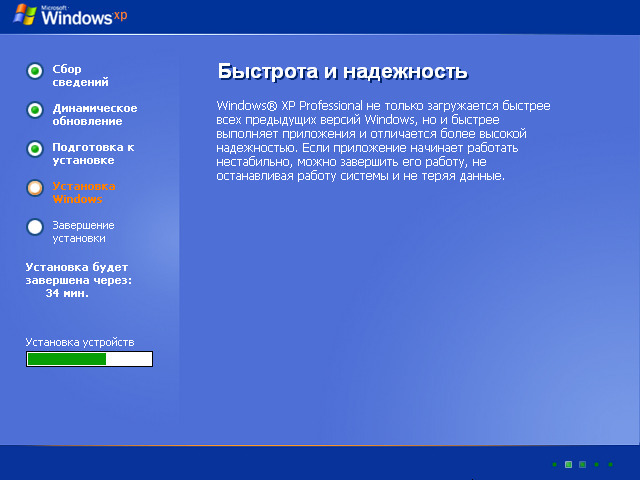This screenshot has height=480, width=640.
Task: Click the Windows XP logo flag
Action: coord(25,15)
